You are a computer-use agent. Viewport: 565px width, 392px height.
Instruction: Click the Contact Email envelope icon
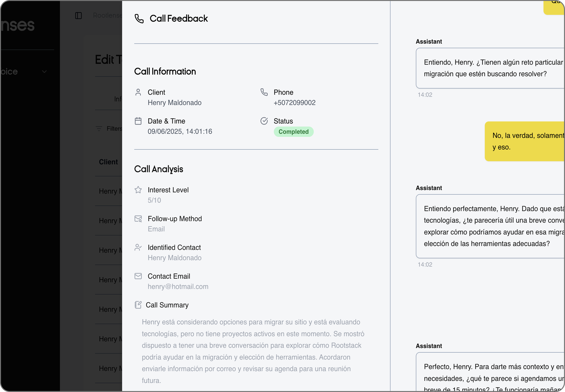point(138,276)
